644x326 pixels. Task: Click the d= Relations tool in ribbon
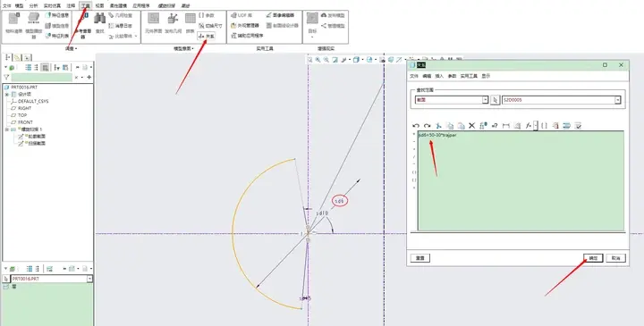(x=207, y=36)
